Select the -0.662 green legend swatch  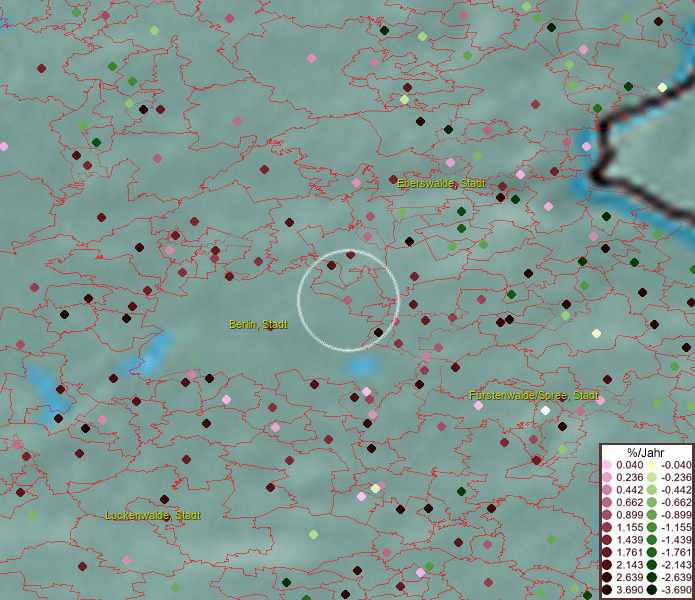click(652, 503)
